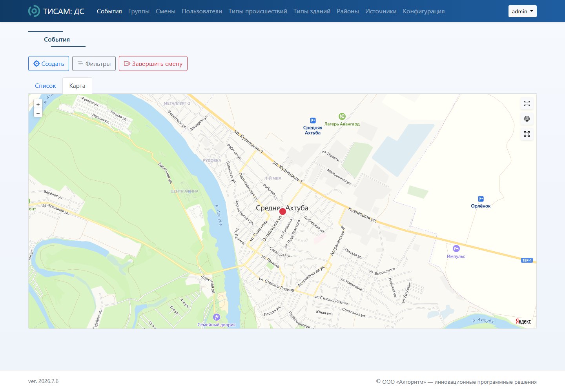
Task: Click the Советская ул. street label
Action: [281, 252]
